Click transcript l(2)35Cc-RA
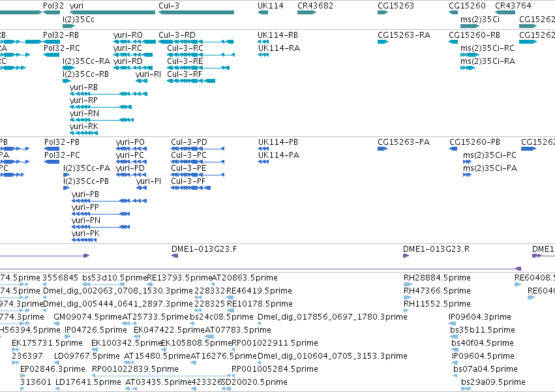The image size is (555, 392). [x=86, y=61]
